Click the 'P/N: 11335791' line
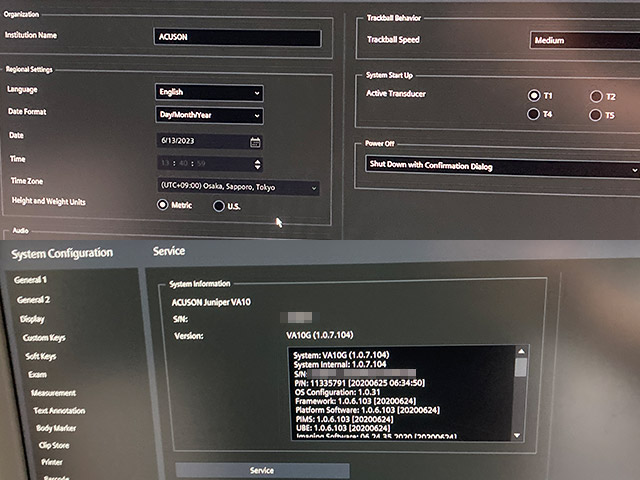The image size is (640, 480). [x=360, y=383]
